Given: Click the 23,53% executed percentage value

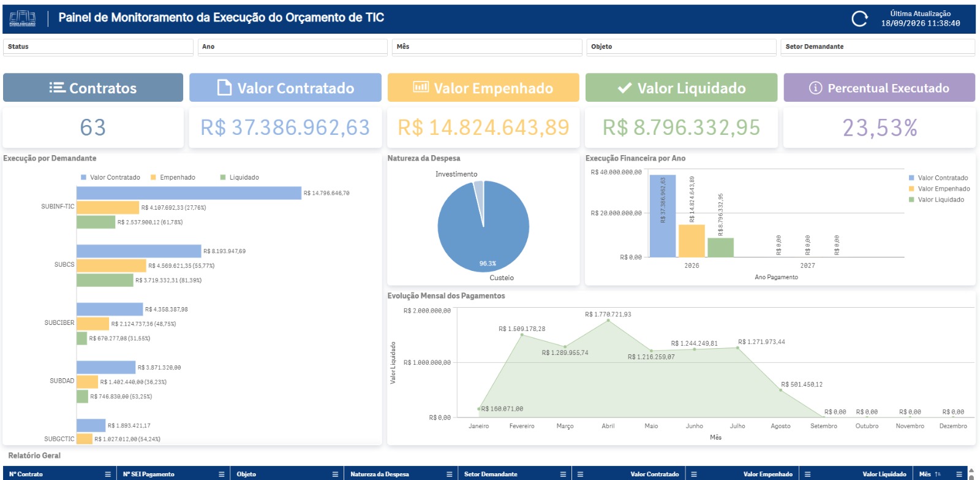Looking at the screenshot, I should (x=880, y=128).
